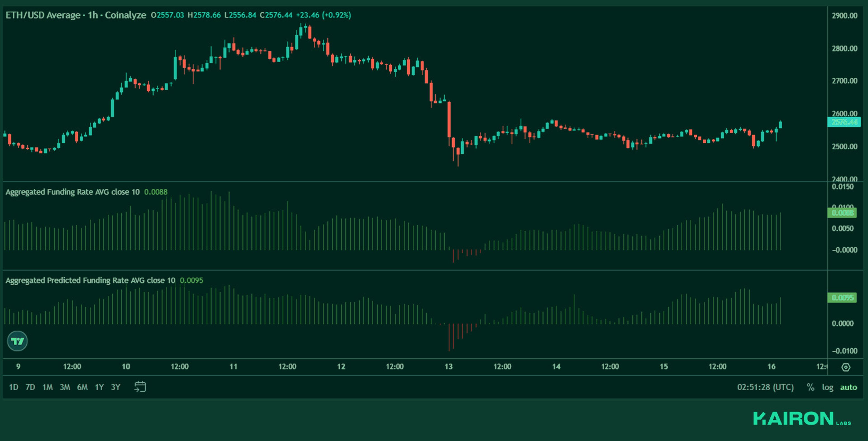The height and width of the screenshot is (441, 868).
Task: Open the go-to-date calendar icon
Action: (140, 387)
